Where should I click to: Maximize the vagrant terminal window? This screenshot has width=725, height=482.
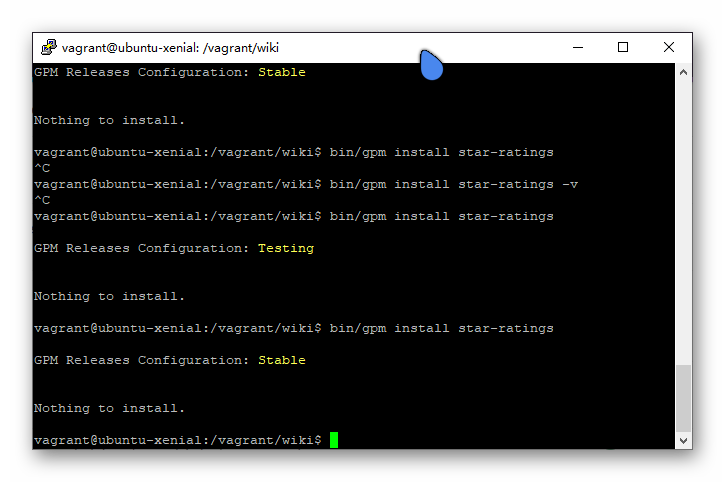623,47
